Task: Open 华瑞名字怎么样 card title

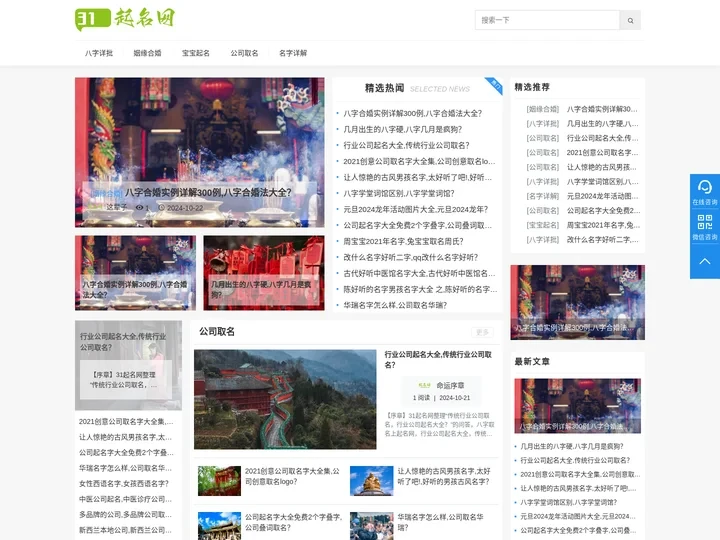Action: pyautogui.click(x=440, y=522)
